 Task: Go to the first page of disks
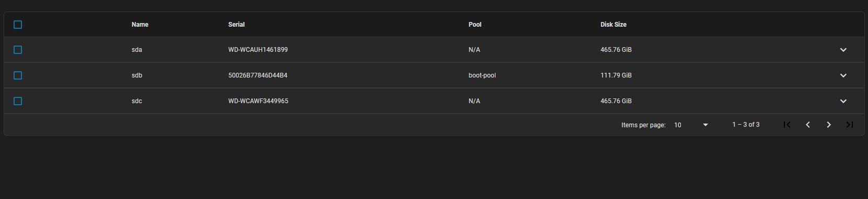point(787,125)
